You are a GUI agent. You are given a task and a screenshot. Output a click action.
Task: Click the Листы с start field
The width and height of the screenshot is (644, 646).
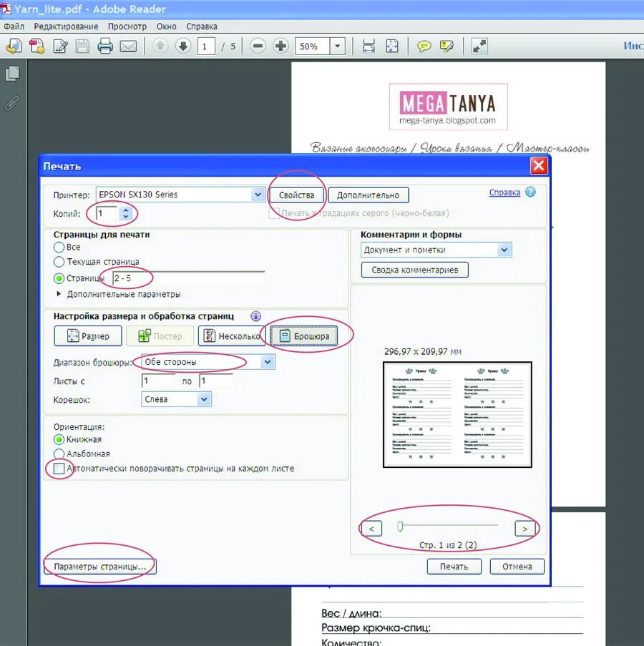[158, 381]
